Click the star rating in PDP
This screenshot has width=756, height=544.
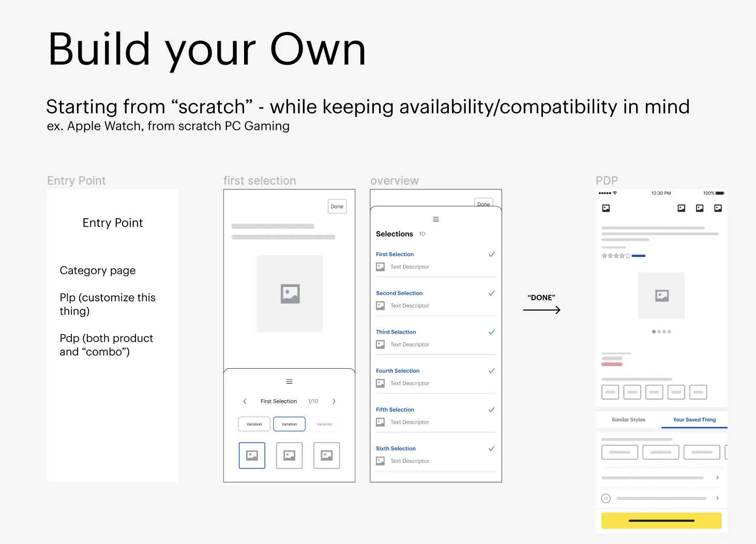(x=616, y=255)
